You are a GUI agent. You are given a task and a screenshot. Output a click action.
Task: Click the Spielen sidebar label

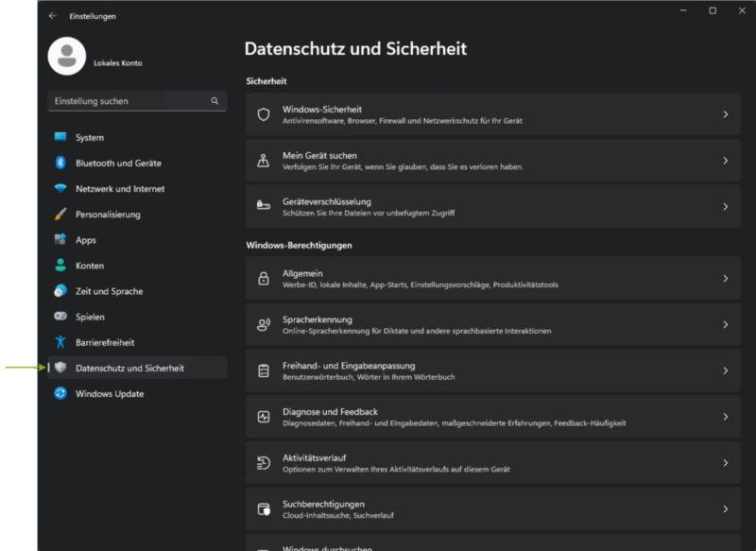point(90,317)
